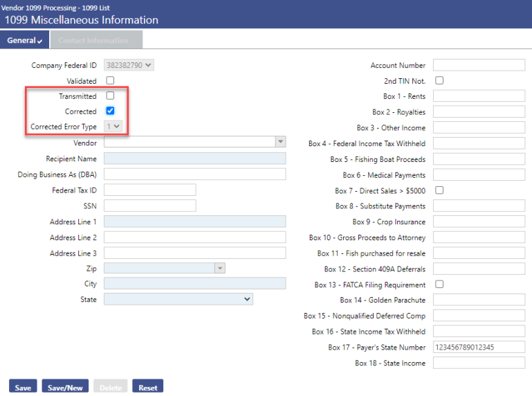This screenshot has width=532, height=396.
Task: Toggle the 2nd TIN Not. checkbox
Action: 439,80
